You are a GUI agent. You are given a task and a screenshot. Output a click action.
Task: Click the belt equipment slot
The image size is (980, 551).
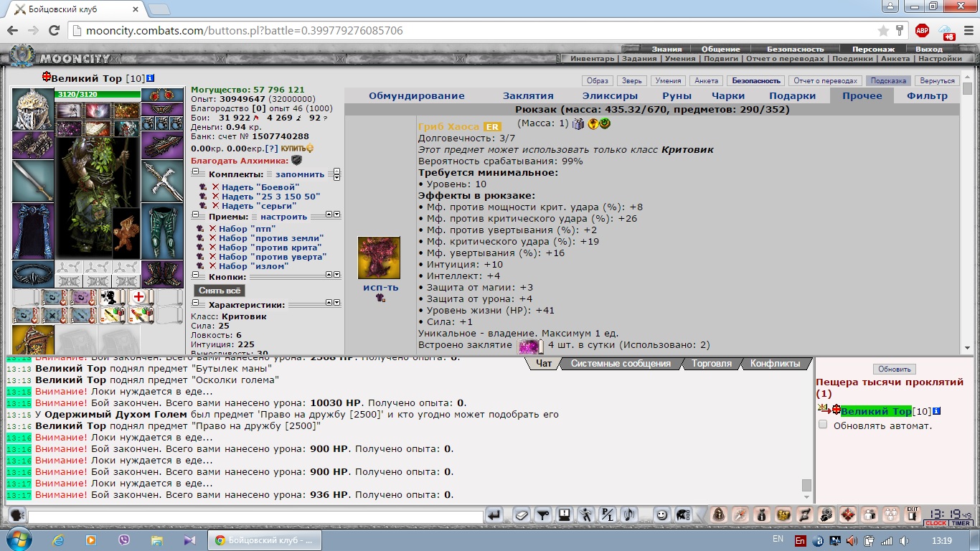33,274
